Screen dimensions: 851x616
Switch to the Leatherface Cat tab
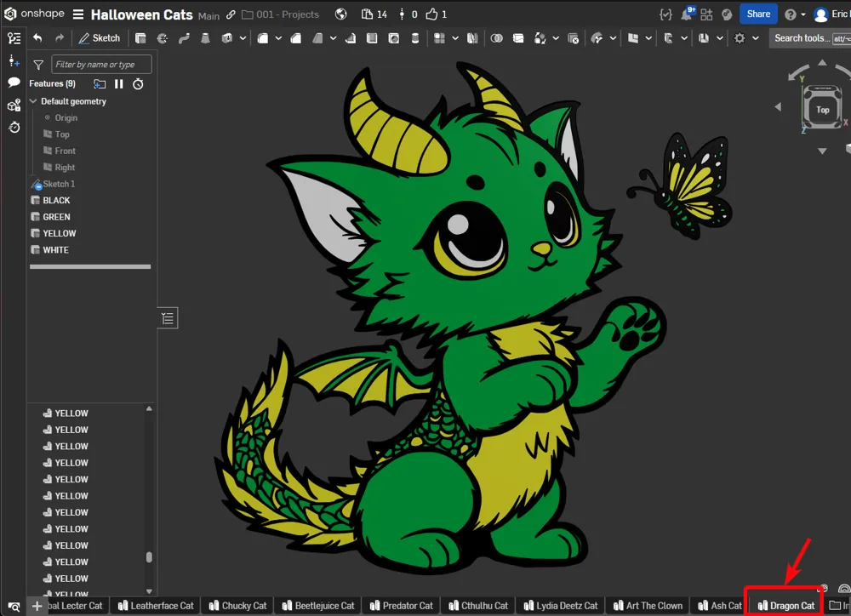coord(157,606)
